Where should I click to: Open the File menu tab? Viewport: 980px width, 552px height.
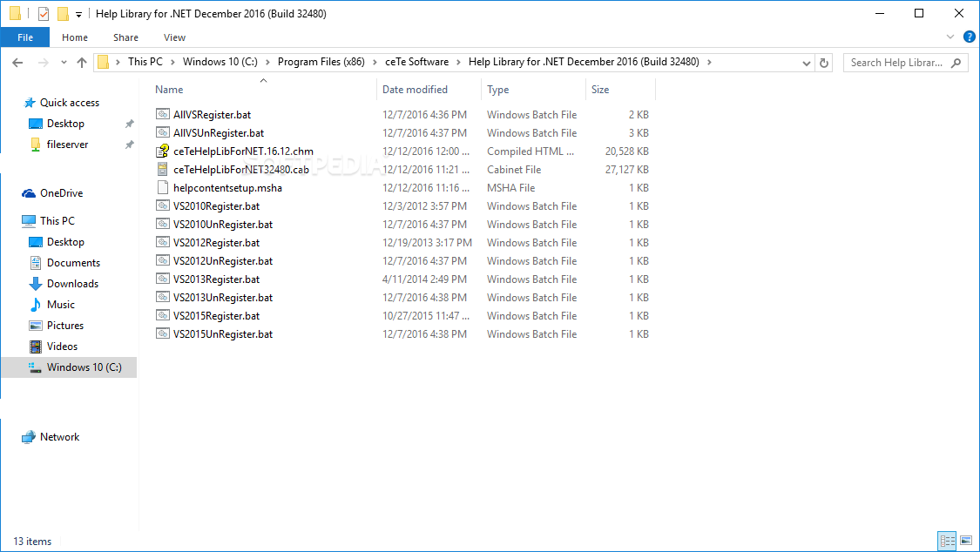25,37
